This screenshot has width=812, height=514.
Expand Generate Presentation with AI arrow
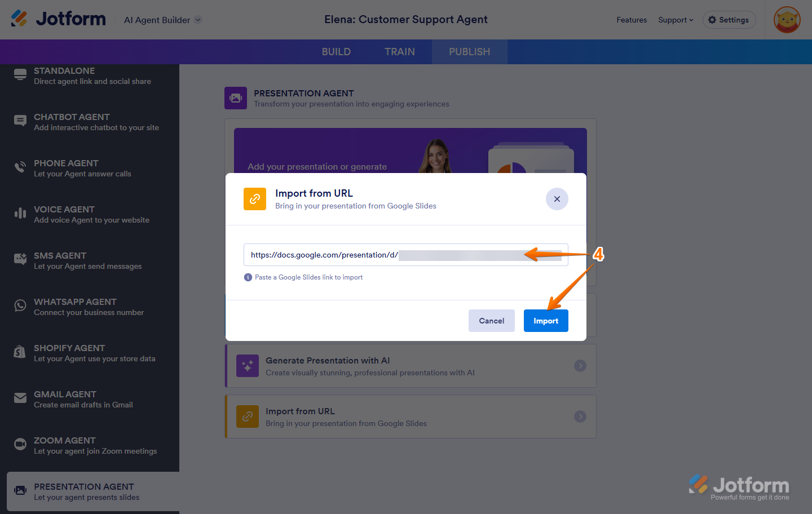pyautogui.click(x=580, y=366)
